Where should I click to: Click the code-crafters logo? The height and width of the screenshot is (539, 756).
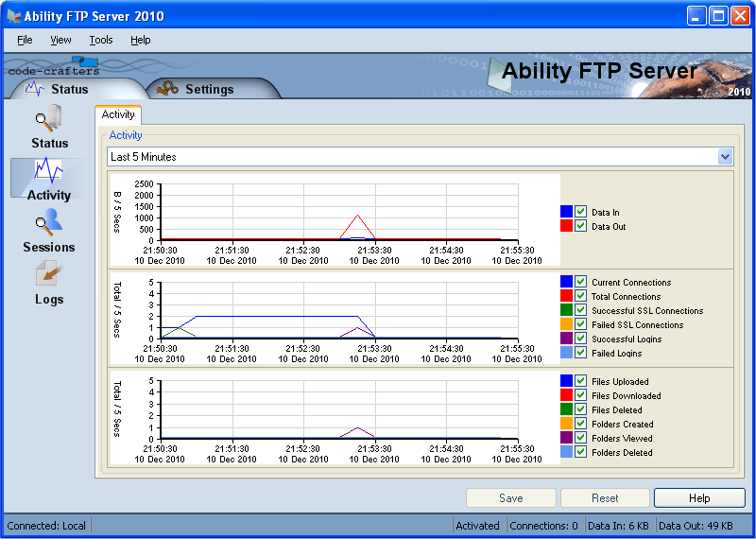[54, 66]
